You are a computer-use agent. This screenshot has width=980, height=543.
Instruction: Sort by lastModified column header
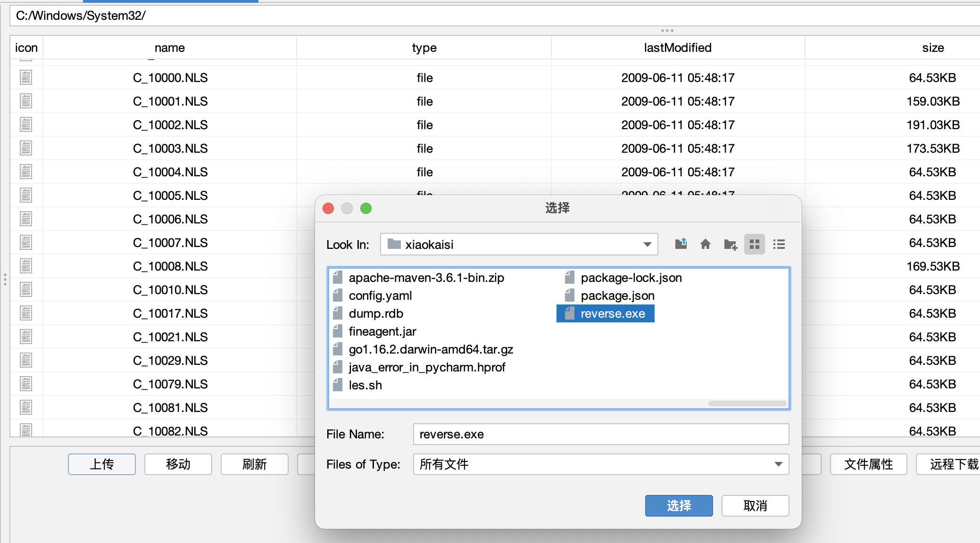tap(677, 48)
